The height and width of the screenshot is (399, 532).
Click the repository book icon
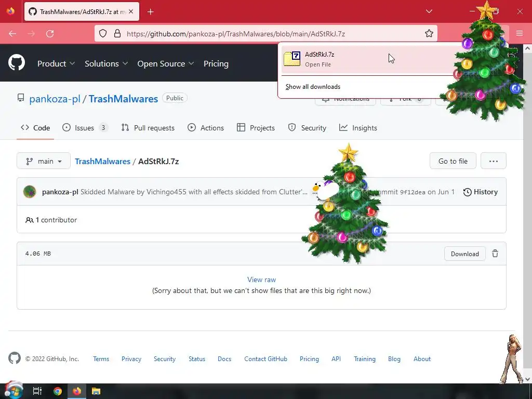[x=21, y=98]
